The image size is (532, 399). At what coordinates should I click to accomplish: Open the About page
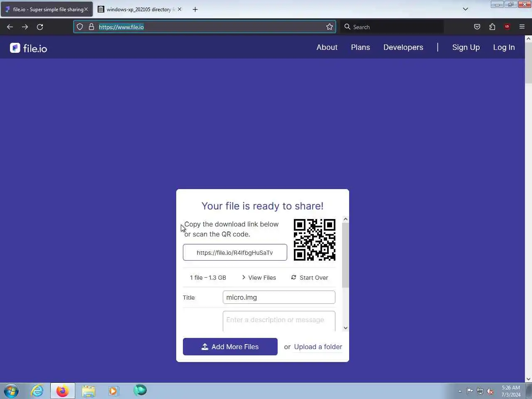pyautogui.click(x=327, y=47)
